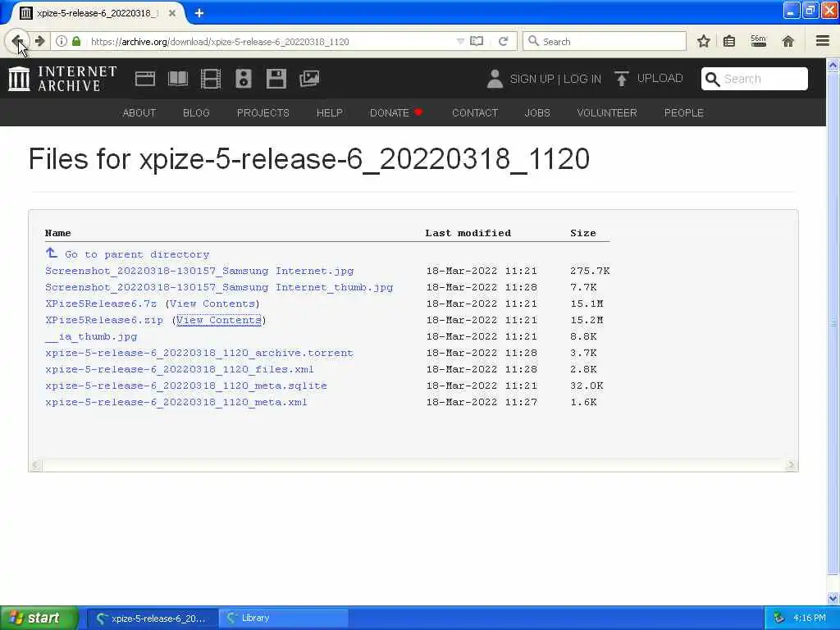Viewport: 840px width, 630px height.
Task: Click LOG IN link
Action: 582,79
